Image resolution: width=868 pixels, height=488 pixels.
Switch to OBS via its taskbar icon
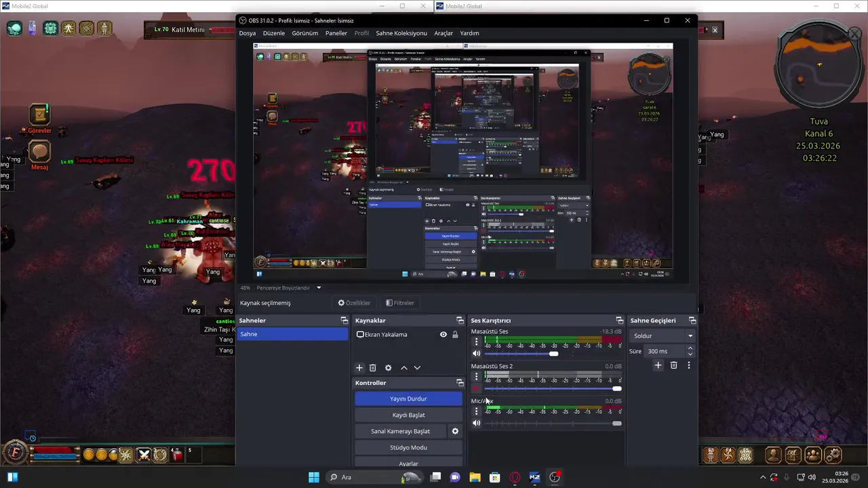(x=555, y=477)
